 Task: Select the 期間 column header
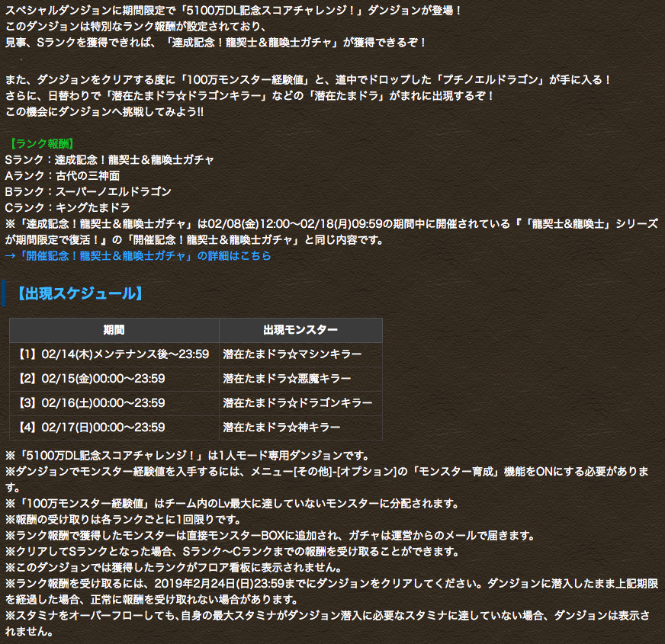pyautogui.click(x=114, y=330)
